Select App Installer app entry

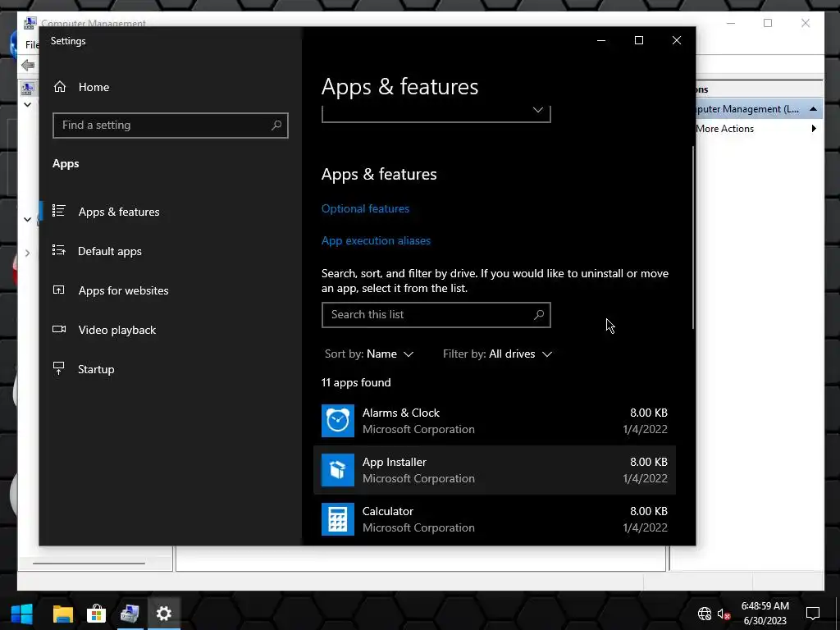click(495, 470)
